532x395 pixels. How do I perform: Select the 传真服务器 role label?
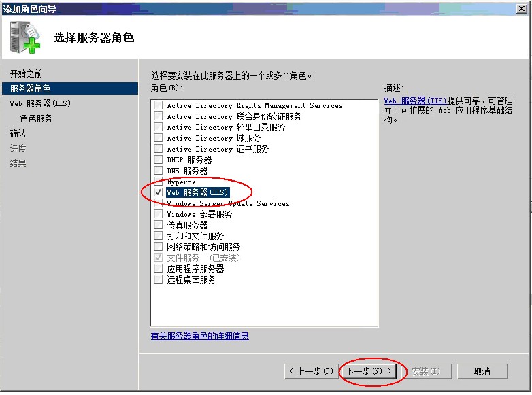[187, 225]
